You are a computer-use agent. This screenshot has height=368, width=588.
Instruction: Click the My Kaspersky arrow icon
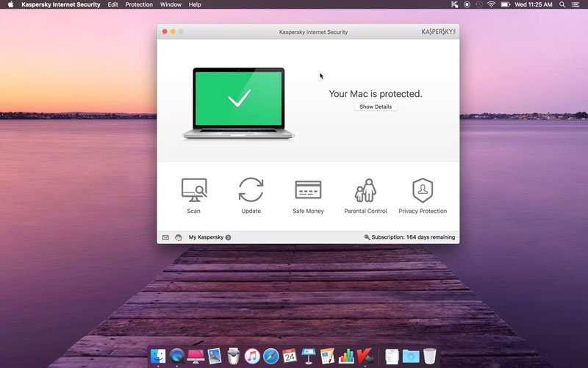pos(228,237)
